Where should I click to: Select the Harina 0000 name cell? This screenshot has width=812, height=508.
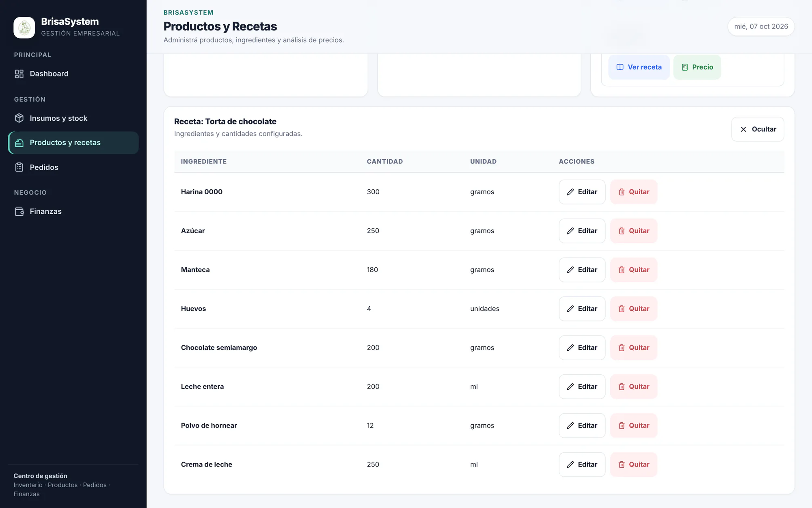click(202, 192)
